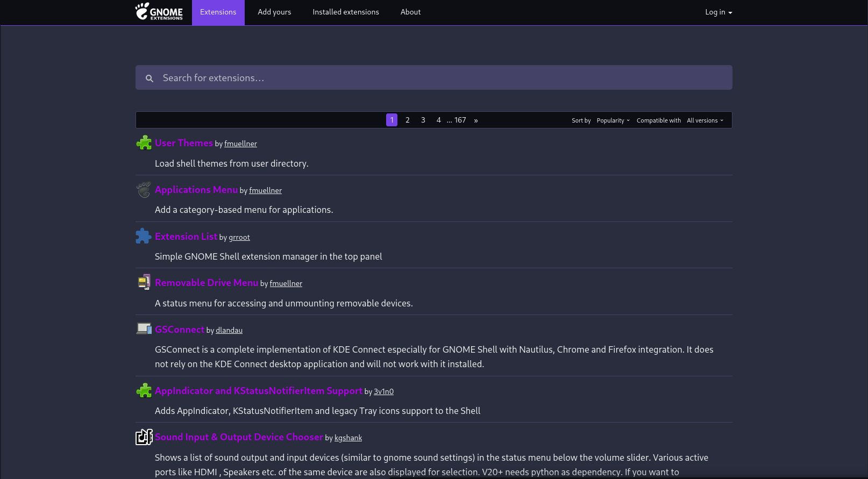The height and width of the screenshot is (479, 868).
Task: Click the AppIndicator green puzzle icon
Action: [x=144, y=390]
